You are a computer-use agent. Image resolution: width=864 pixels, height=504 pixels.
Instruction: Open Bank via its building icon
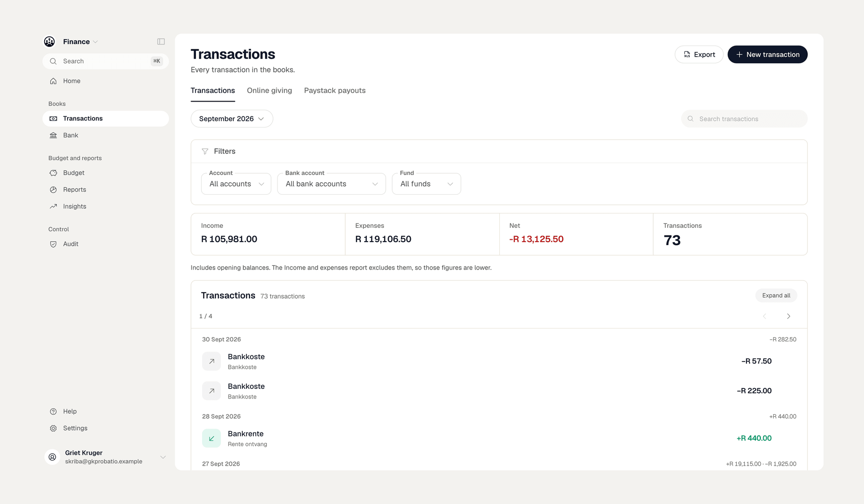click(53, 135)
